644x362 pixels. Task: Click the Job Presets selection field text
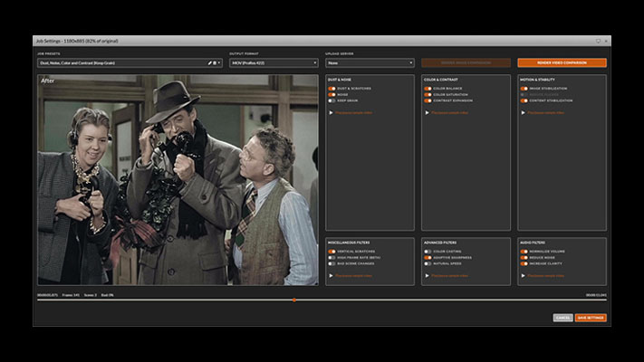click(x=78, y=62)
